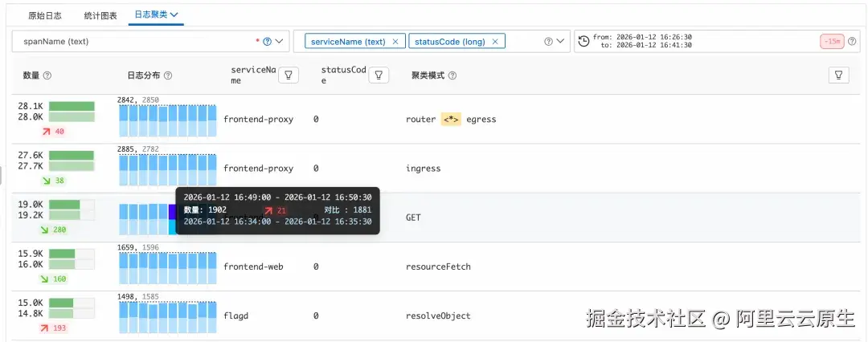
Task: Expand the spanName field dropdown chevron
Action: 279,42
